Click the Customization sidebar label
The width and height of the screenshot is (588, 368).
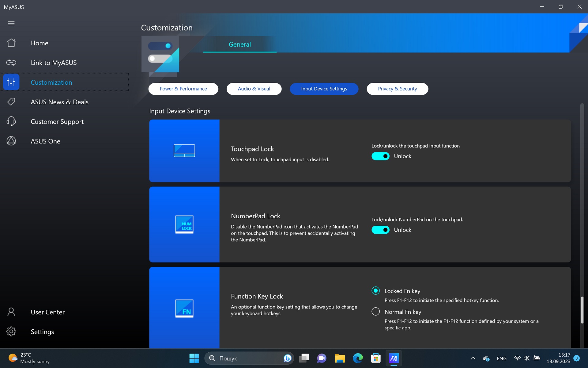(x=51, y=82)
